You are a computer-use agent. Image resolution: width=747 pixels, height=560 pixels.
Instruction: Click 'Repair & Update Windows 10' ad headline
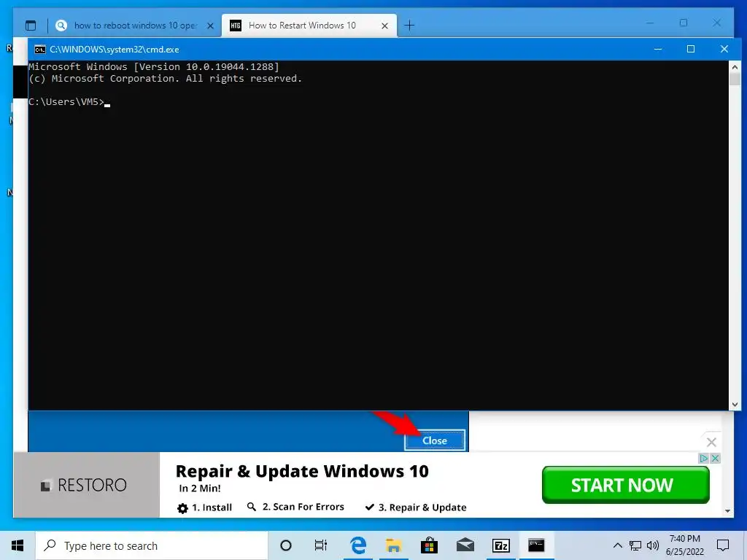click(x=302, y=472)
